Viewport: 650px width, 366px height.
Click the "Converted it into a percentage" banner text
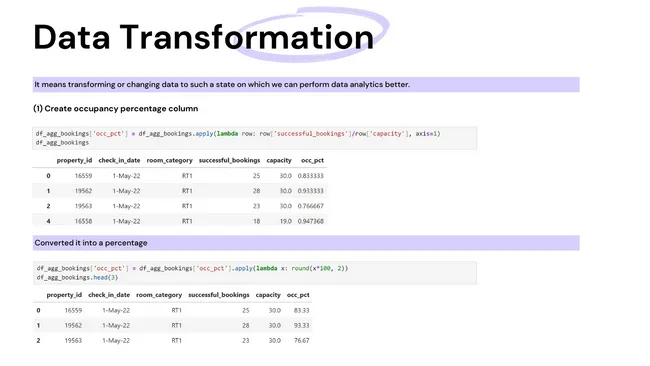91,243
